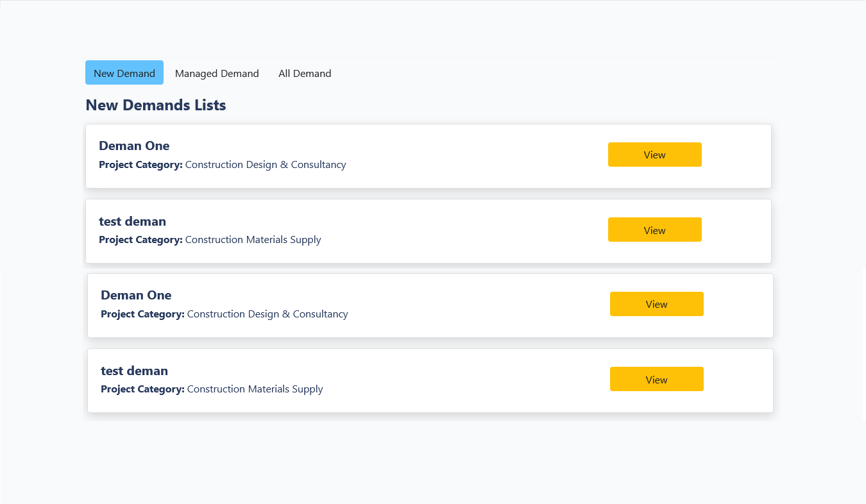Select the second Deman One title

(x=136, y=295)
